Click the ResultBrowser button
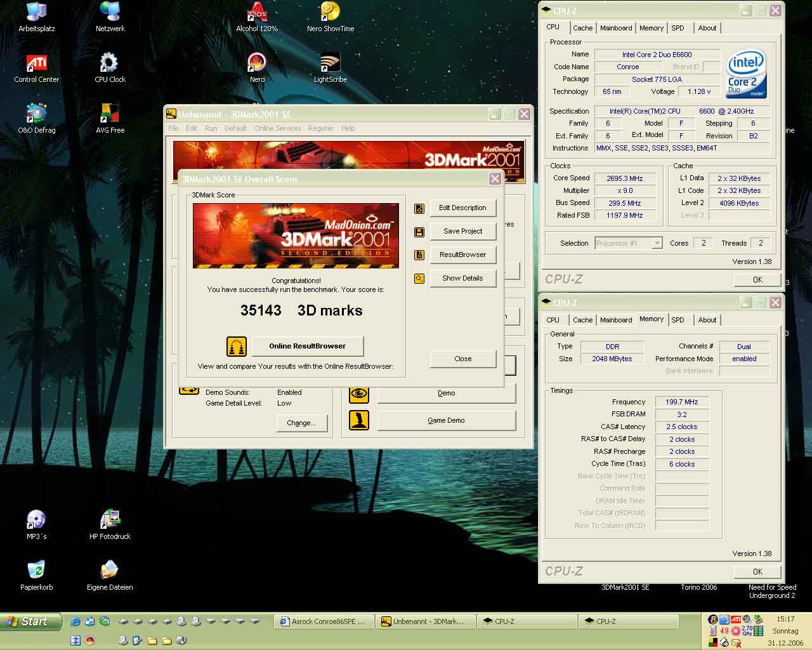812x650 pixels. (462, 255)
